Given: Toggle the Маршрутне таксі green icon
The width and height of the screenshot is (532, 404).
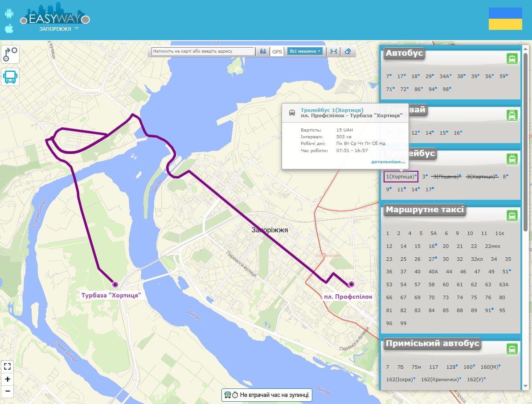Looking at the screenshot, I should (512, 216).
